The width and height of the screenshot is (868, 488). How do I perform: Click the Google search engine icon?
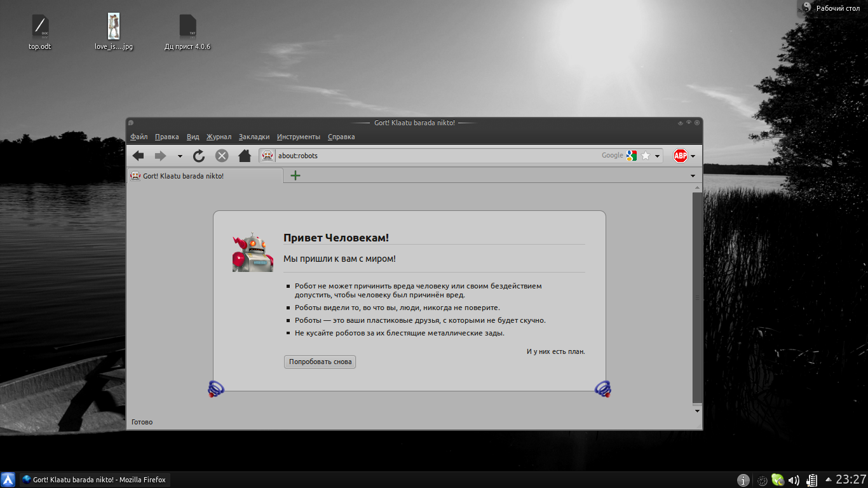[x=630, y=156]
